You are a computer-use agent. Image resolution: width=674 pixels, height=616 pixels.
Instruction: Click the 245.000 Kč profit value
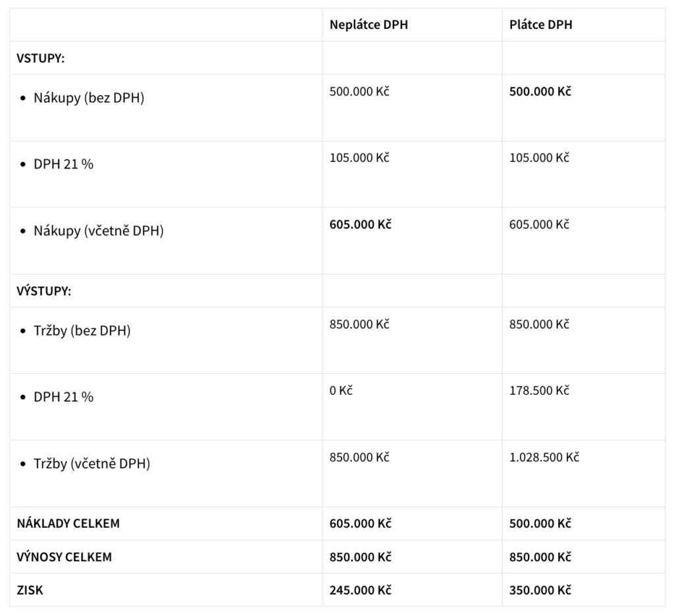click(360, 590)
